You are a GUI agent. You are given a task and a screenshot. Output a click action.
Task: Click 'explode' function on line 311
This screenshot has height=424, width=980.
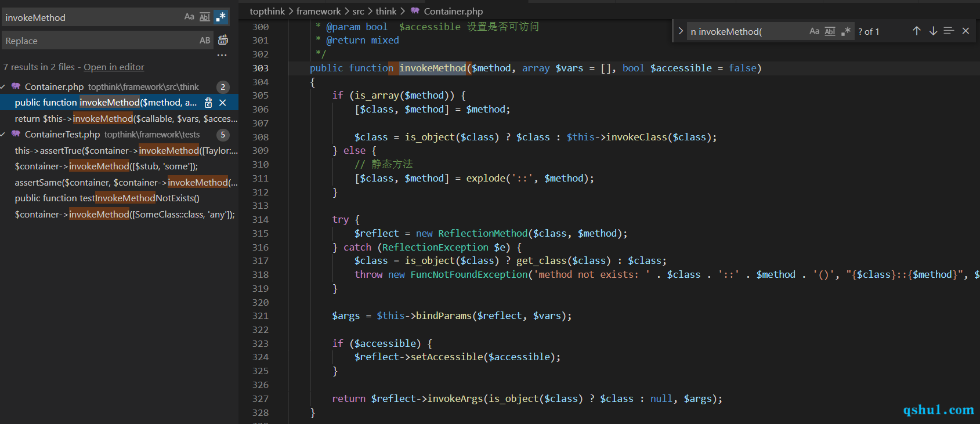click(x=486, y=178)
